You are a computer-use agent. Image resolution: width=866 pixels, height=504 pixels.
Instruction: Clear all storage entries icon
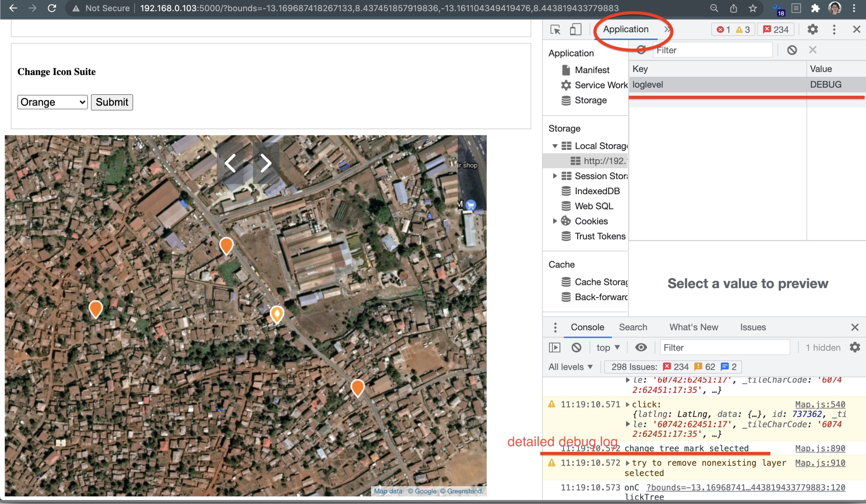(x=792, y=50)
